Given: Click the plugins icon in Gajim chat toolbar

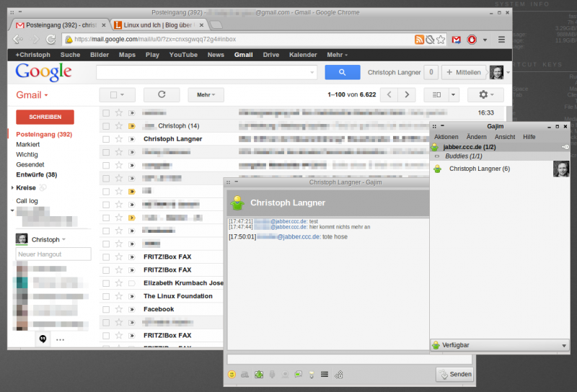Looking at the screenshot, I should pyautogui.click(x=338, y=375).
